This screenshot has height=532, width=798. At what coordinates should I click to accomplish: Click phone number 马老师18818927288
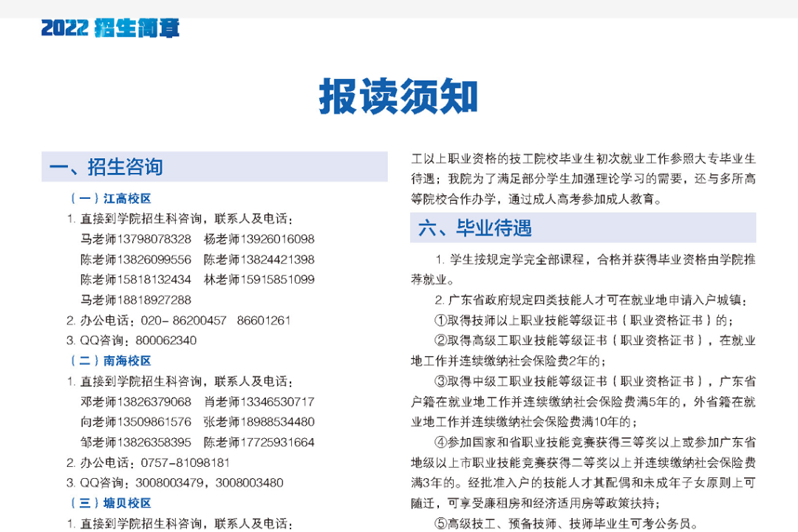click(136, 300)
